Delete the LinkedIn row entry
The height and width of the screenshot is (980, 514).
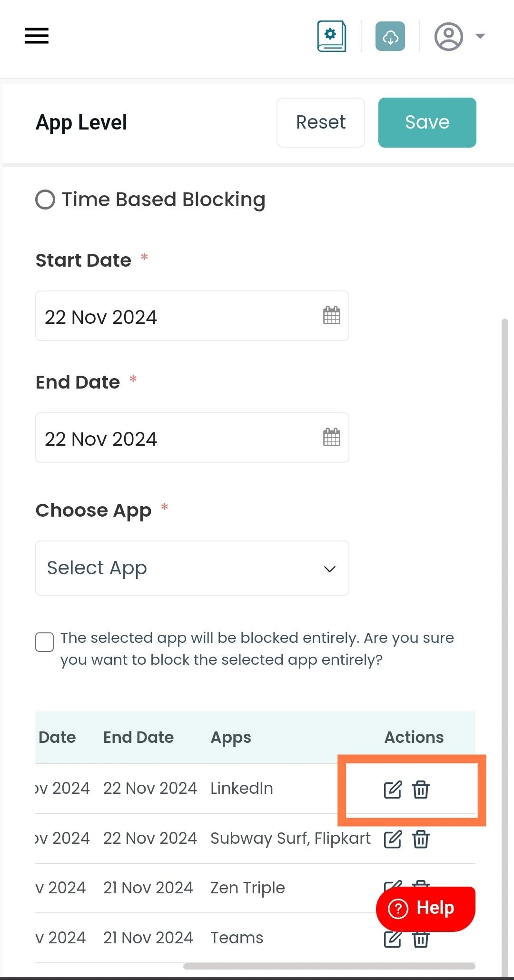(x=421, y=790)
